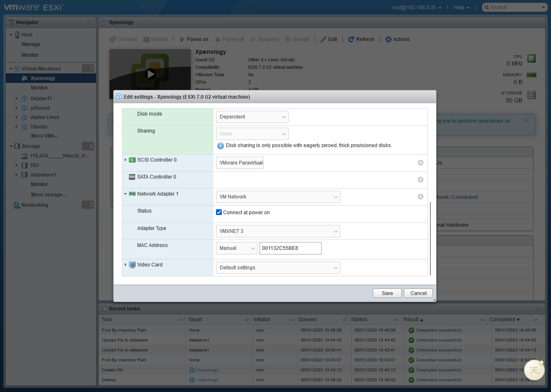Click the MAC address text field
Screen dimensions: 551x392
[x=290, y=248]
